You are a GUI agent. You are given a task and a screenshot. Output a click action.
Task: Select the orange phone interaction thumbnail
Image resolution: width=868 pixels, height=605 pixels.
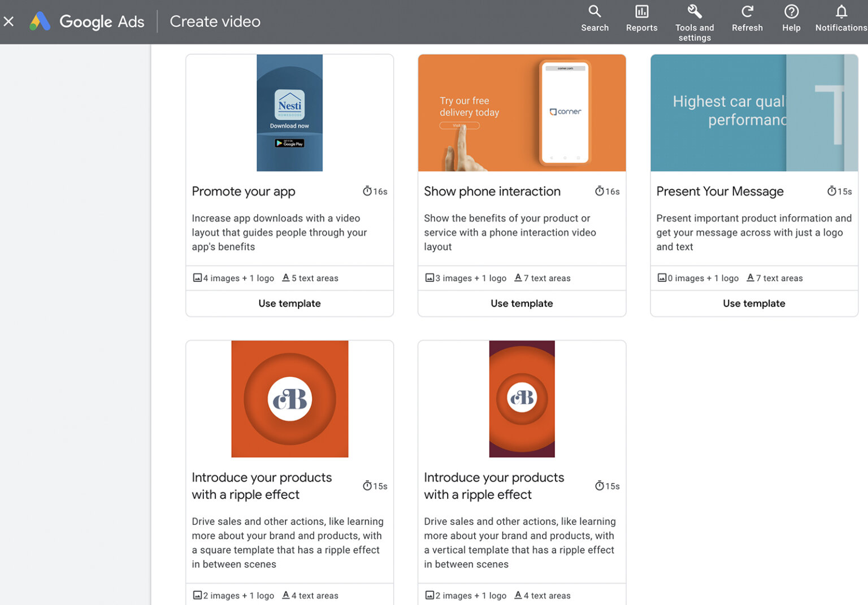pos(522,113)
